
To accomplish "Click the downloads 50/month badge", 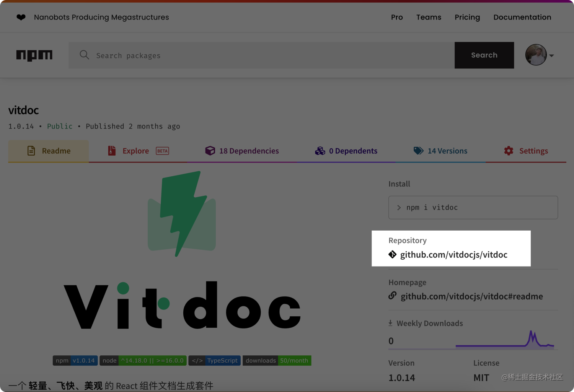I will point(277,361).
